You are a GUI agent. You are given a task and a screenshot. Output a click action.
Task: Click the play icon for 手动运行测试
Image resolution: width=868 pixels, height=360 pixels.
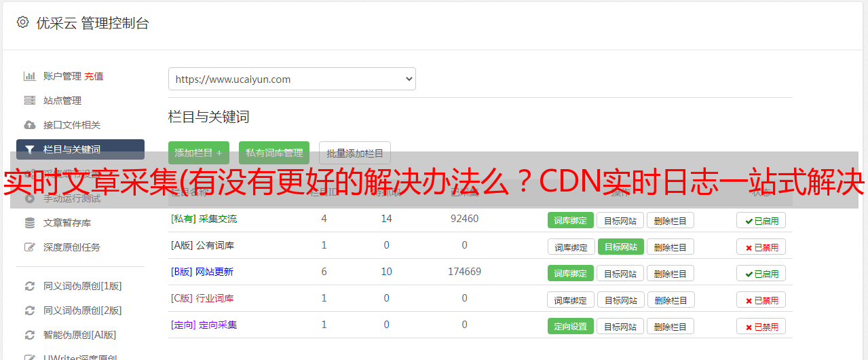coord(29,198)
